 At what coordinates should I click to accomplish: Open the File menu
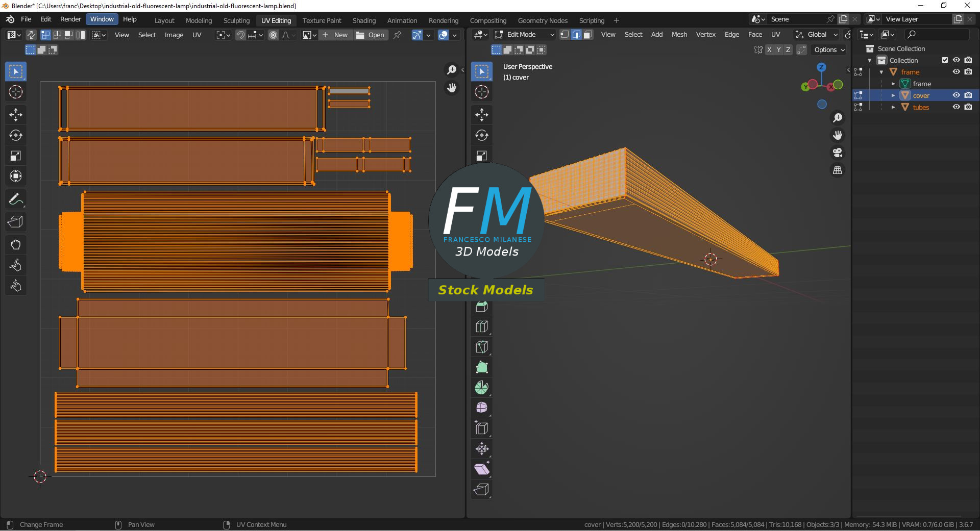pyautogui.click(x=26, y=19)
